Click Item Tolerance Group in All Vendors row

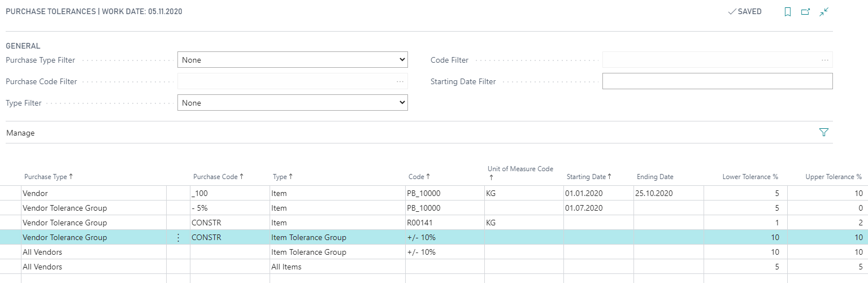(337, 252)
